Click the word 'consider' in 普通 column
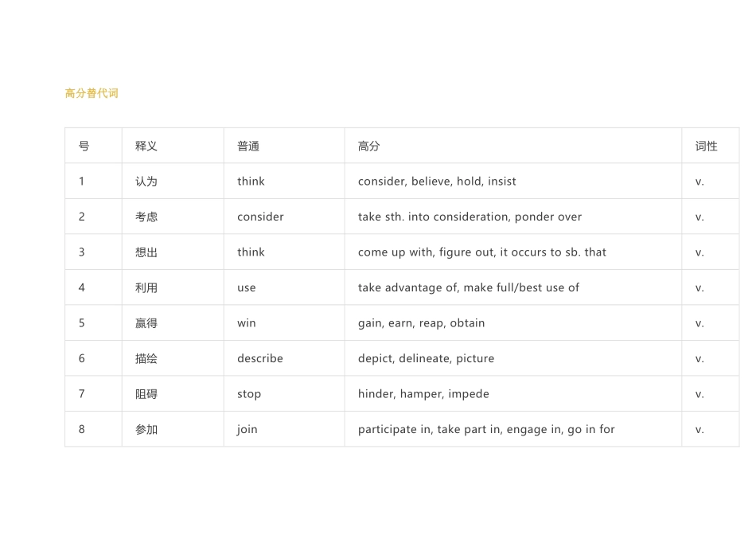Viewport: 756px width, 535px height. 260,217
